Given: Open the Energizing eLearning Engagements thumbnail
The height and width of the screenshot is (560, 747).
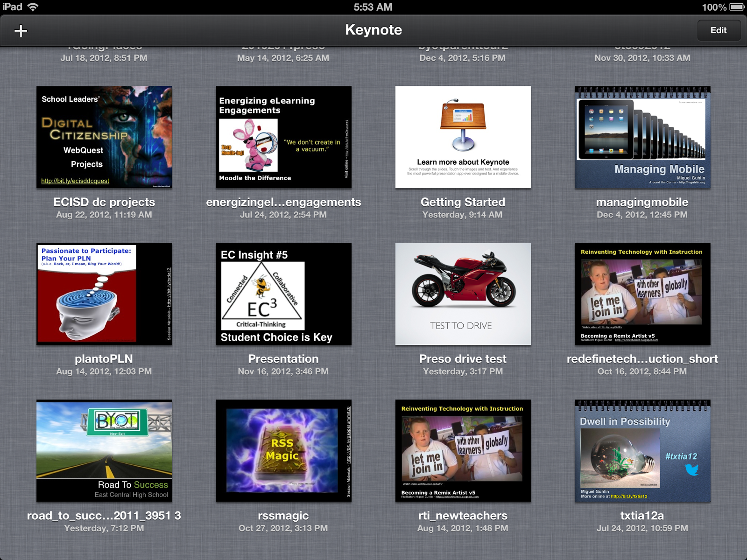Looking at the screenshot, I should [x=283, y=137].
